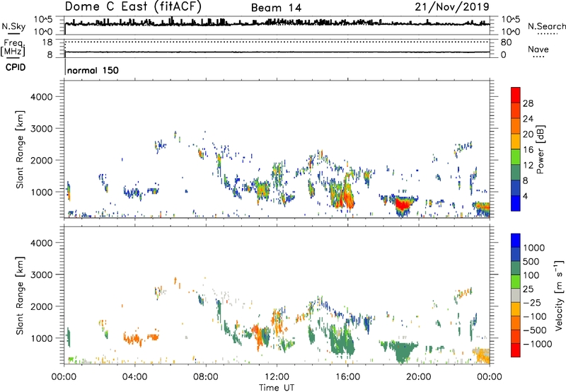The image size is (566, 392).
Task: Click the red bottom of velocity colorbar
Action: coord(516,350)
